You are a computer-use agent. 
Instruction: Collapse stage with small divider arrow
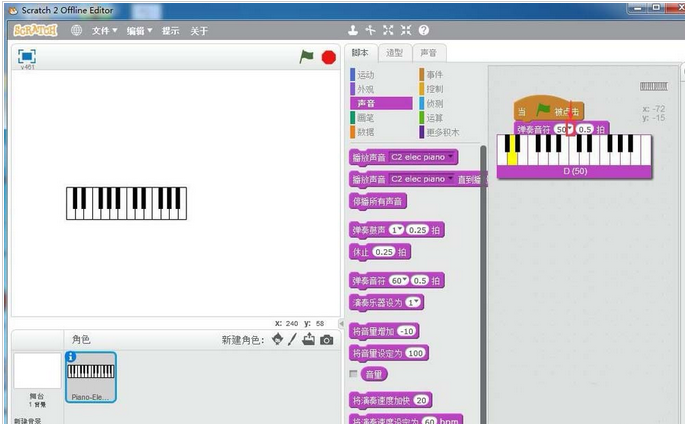[342, 324]
